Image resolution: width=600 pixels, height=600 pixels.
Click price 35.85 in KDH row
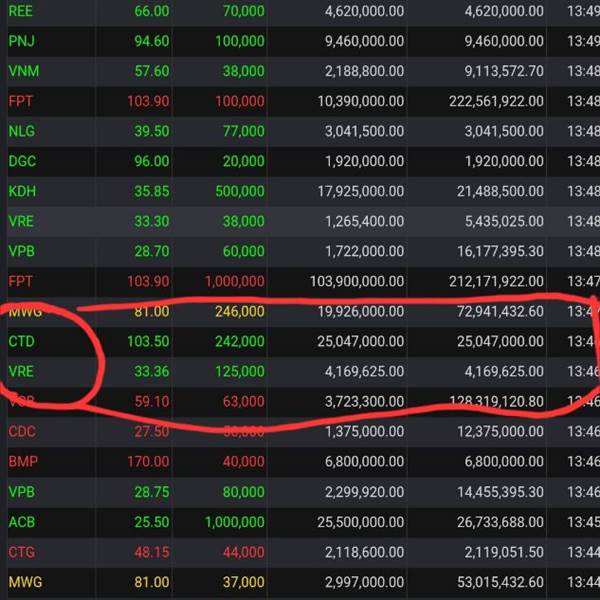(152, 191)
